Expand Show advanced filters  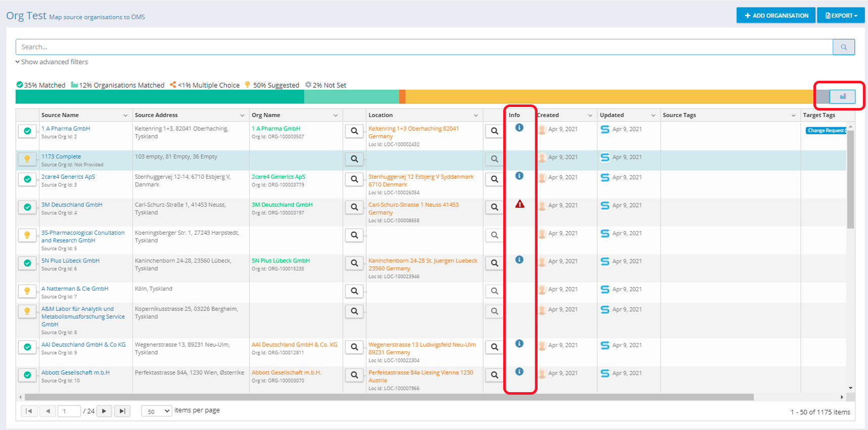(52, 62)
